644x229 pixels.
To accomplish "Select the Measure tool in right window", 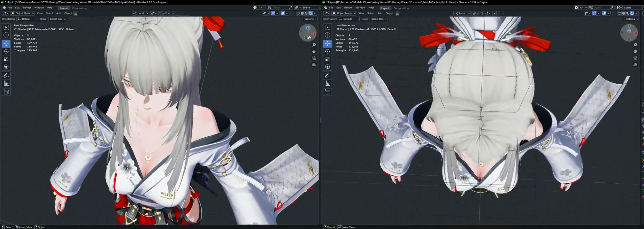I will pos(327,83).
